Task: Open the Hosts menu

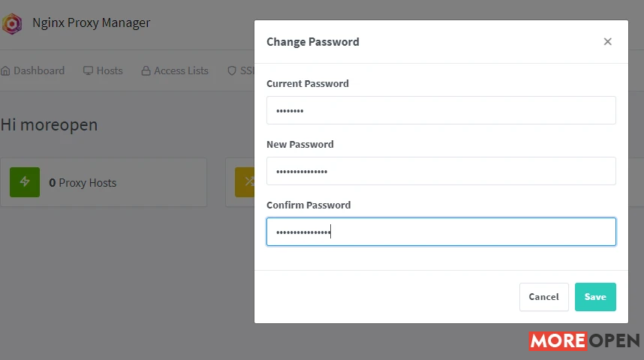Action: 103,70
